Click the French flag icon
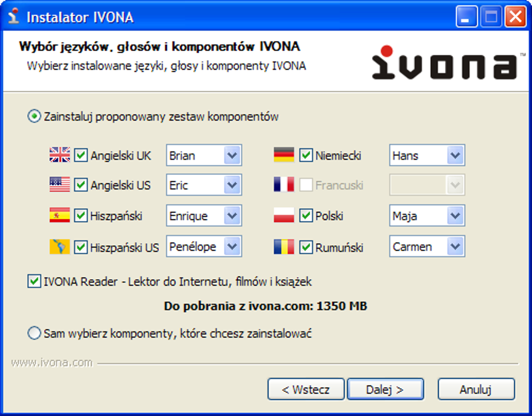Viewport: 532px width, 416px height. click(284, 184)
